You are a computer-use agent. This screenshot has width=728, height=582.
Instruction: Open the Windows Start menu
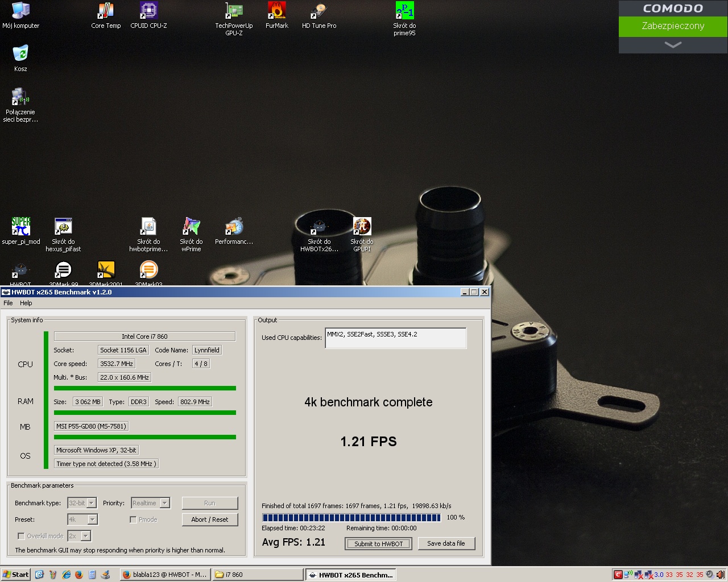[16, 575]
